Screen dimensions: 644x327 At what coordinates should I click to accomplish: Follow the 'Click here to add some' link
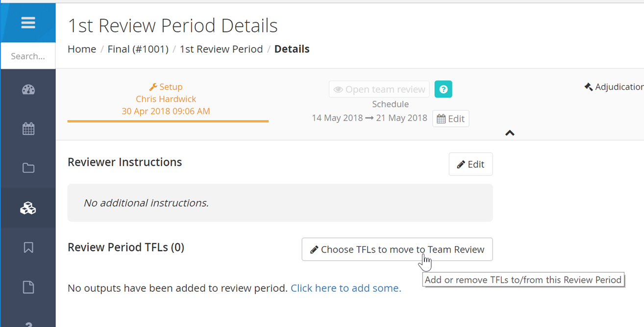[346, 288]
